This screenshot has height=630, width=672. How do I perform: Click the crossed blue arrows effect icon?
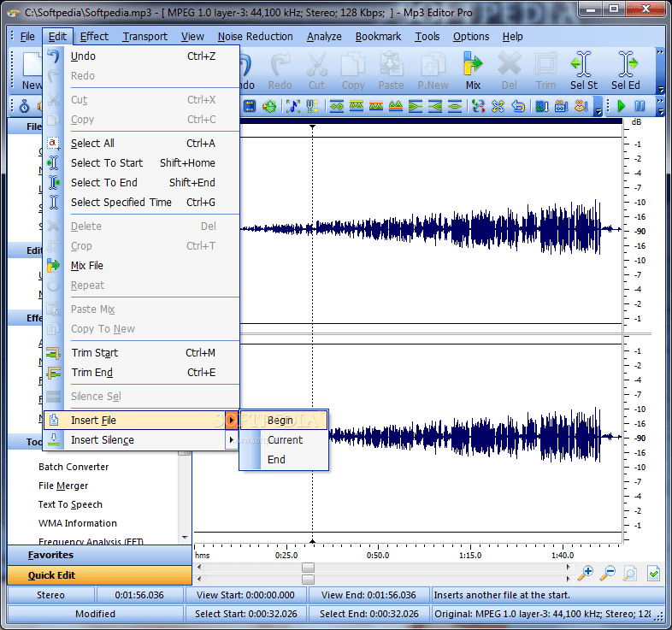coord(498,106)
